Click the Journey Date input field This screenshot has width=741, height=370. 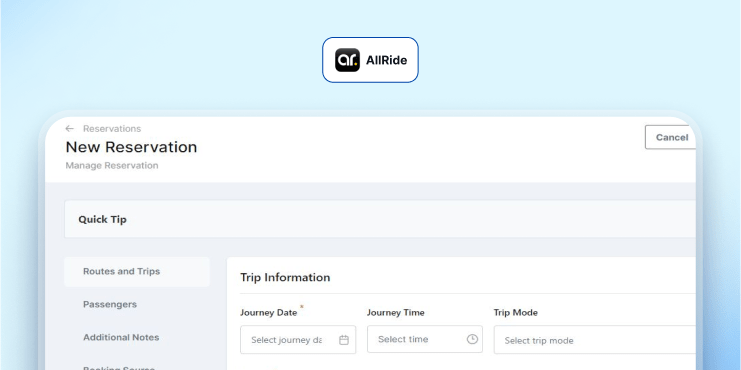tap(298, 340)
